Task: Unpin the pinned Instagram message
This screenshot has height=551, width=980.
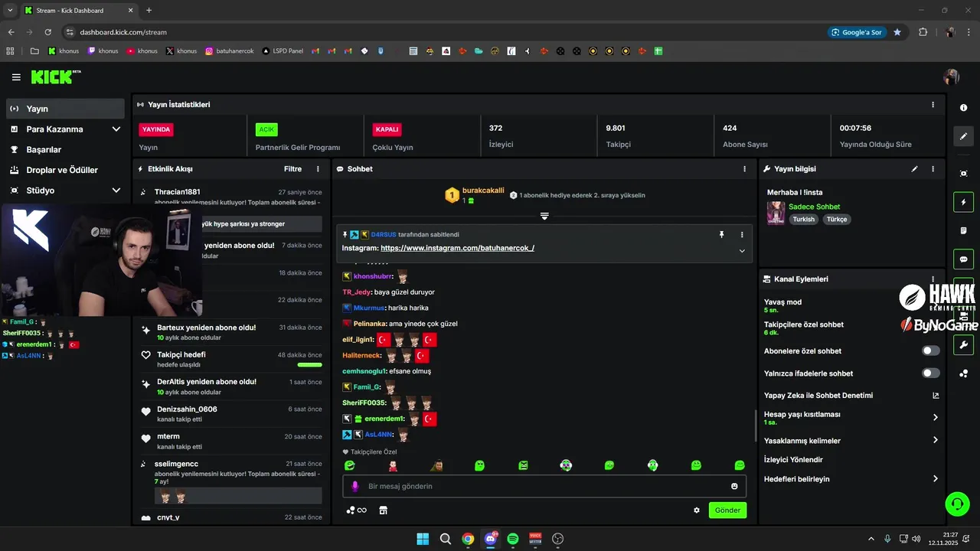Action: 721,235
